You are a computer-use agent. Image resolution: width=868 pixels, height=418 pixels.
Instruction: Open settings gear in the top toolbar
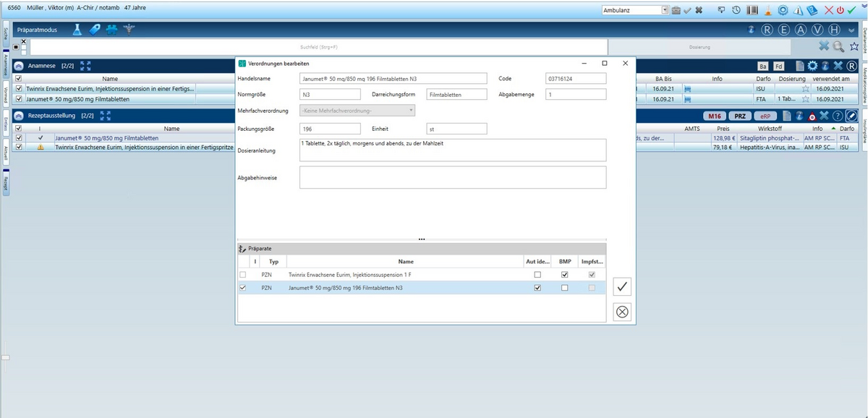pos(783,10)
